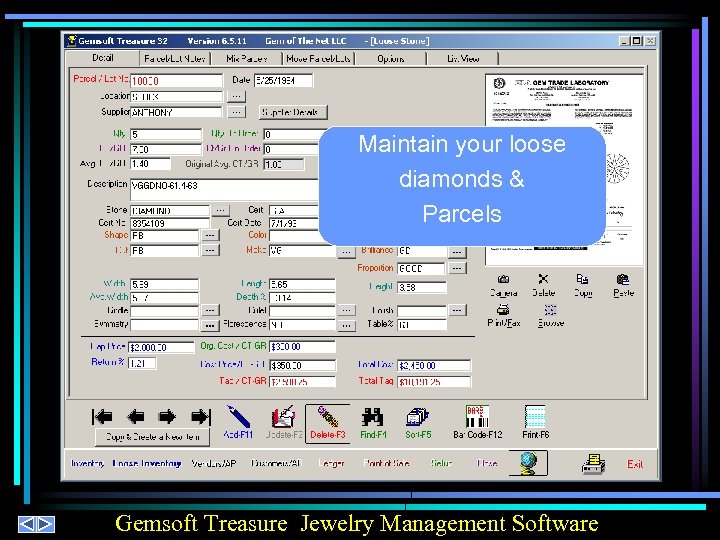Click the Date field
The width and height of the screenshot is (720, 540).
tap(283, 80)
